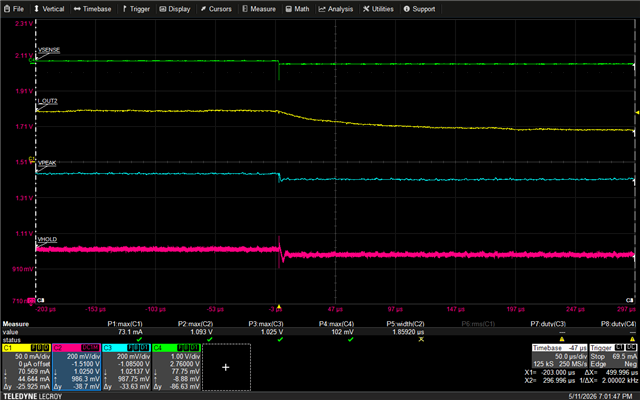
Task: Click the green status checkmark under P4
Action: pyautogui.click(x=351, y=339)
